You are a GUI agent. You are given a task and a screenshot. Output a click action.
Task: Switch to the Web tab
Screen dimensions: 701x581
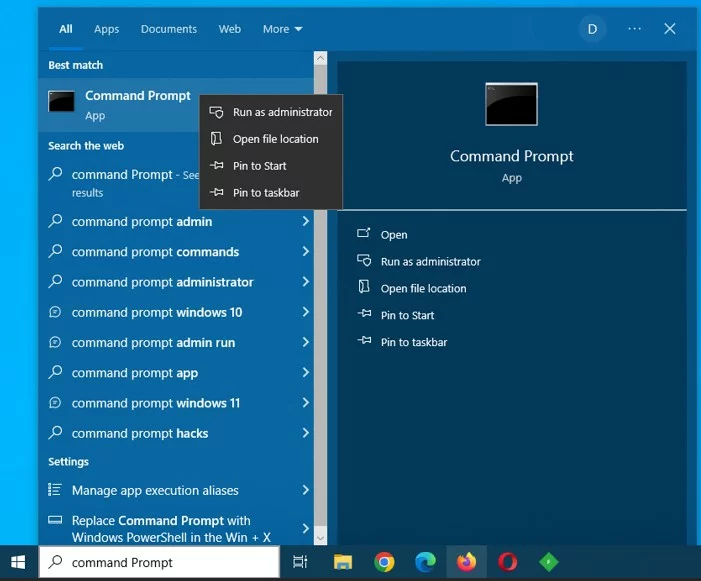[x=229, y=29]
